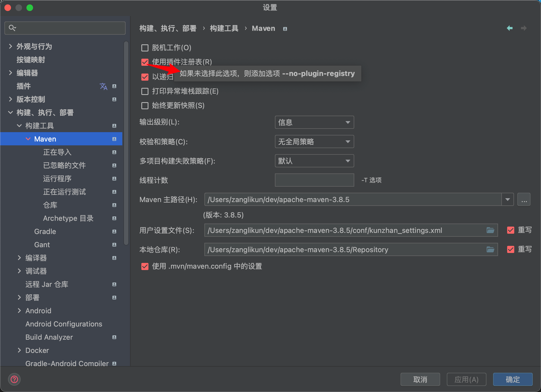Click the Maven home browse ellipsis button

point(524,200)
